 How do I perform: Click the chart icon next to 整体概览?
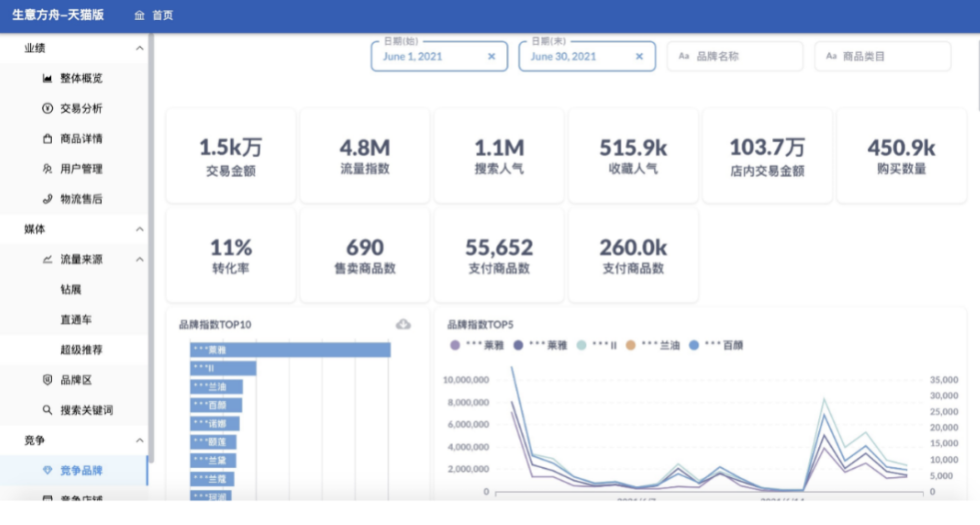pyautogui.click(x=47, y=78)
